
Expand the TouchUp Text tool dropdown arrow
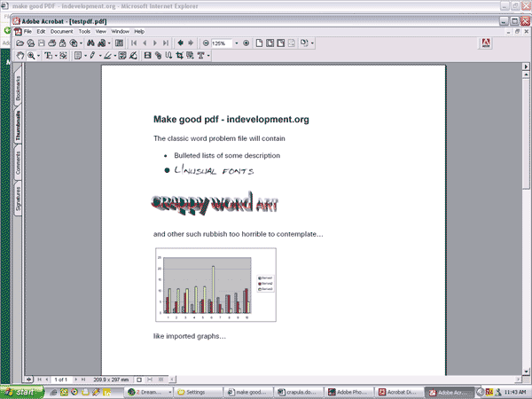[x=208, y=56]
